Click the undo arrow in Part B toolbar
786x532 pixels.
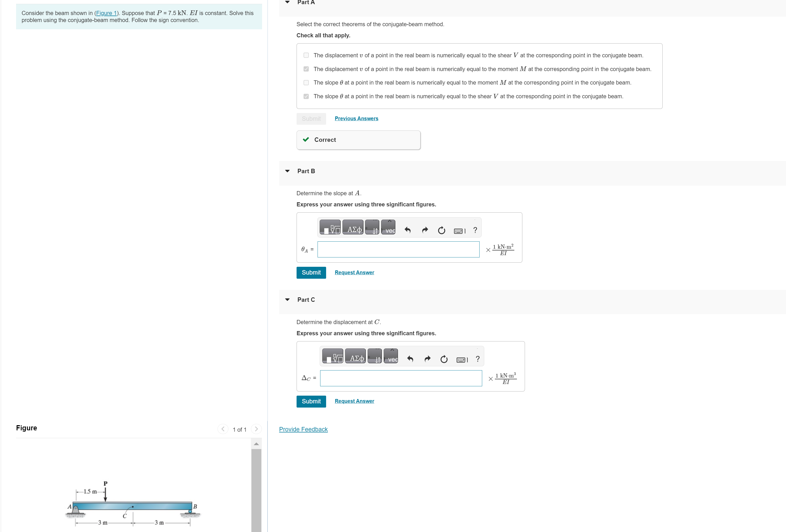(408, 230)
